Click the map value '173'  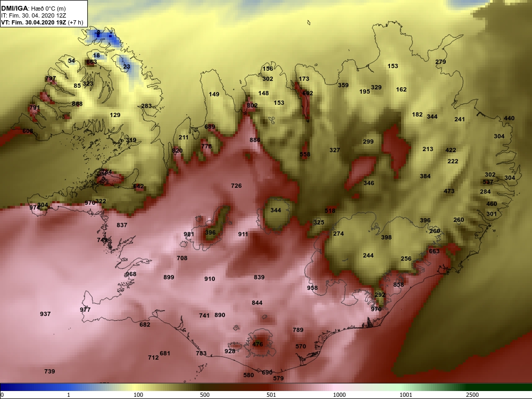[x=304, y=79]
